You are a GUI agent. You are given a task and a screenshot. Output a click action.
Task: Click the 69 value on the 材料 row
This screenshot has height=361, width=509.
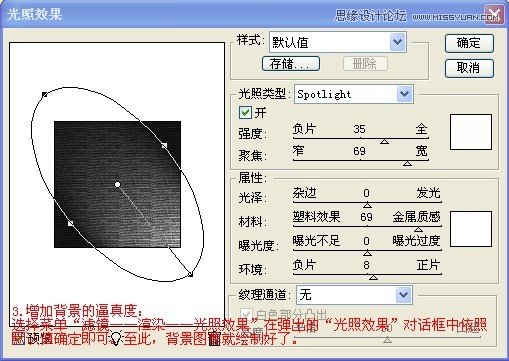click(366, 217)
